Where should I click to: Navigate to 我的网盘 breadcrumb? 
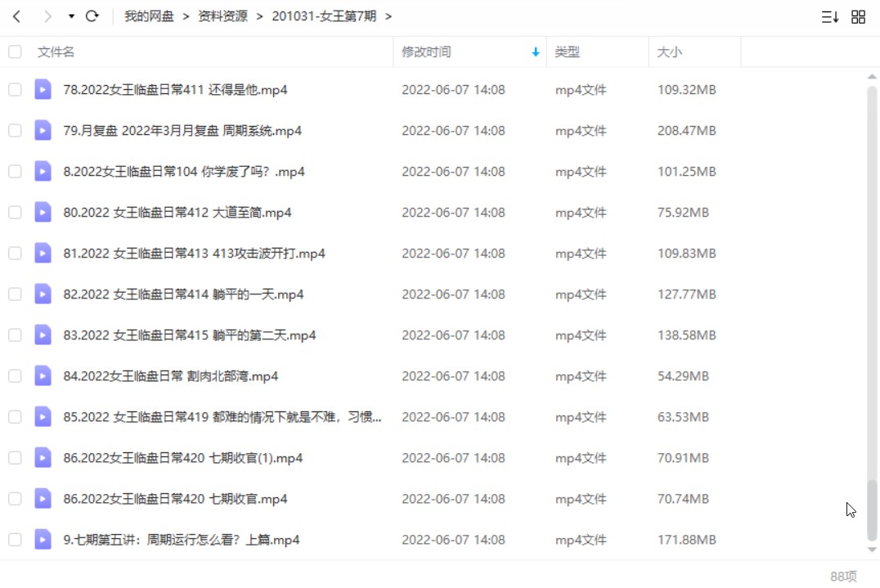149,16
